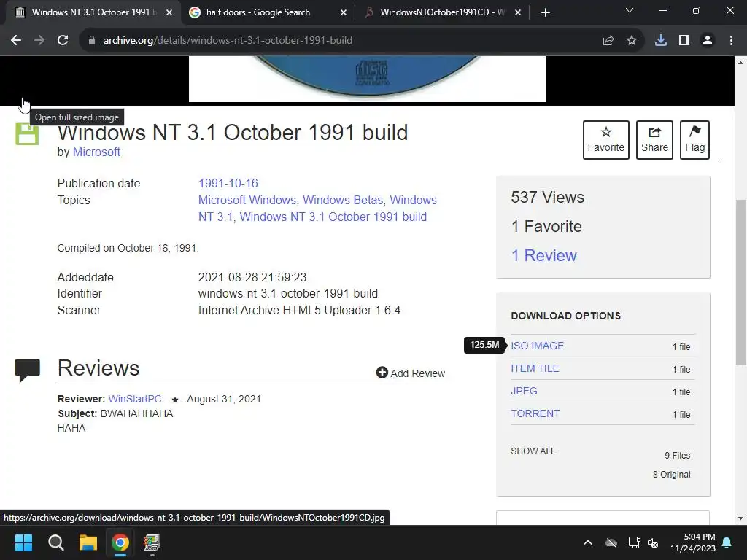Close the Windows NT 3.1 October 1991 tab
The height and width of the screenshot is (560, 747).
(x=169, y=12)
